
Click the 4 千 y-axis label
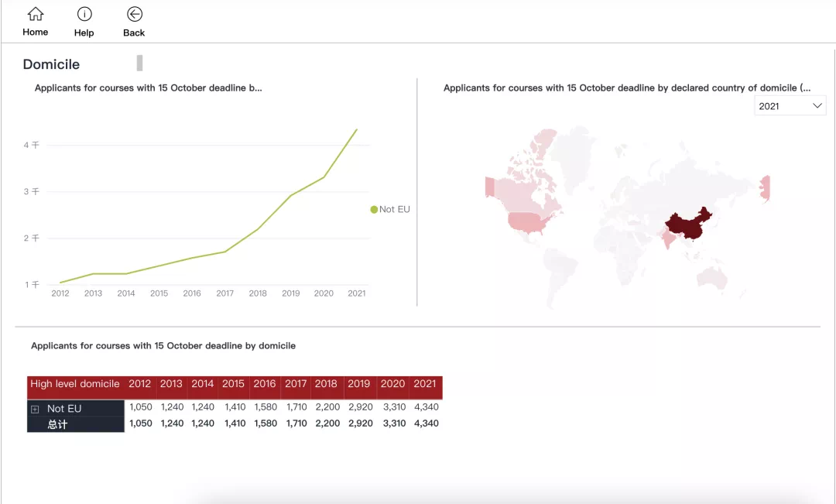click(x=32, y=145)
